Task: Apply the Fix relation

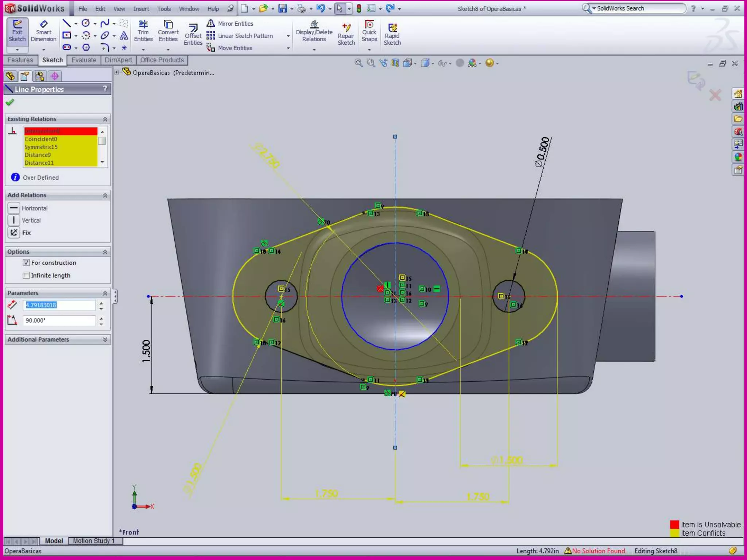Action: [x=14, y=232]
